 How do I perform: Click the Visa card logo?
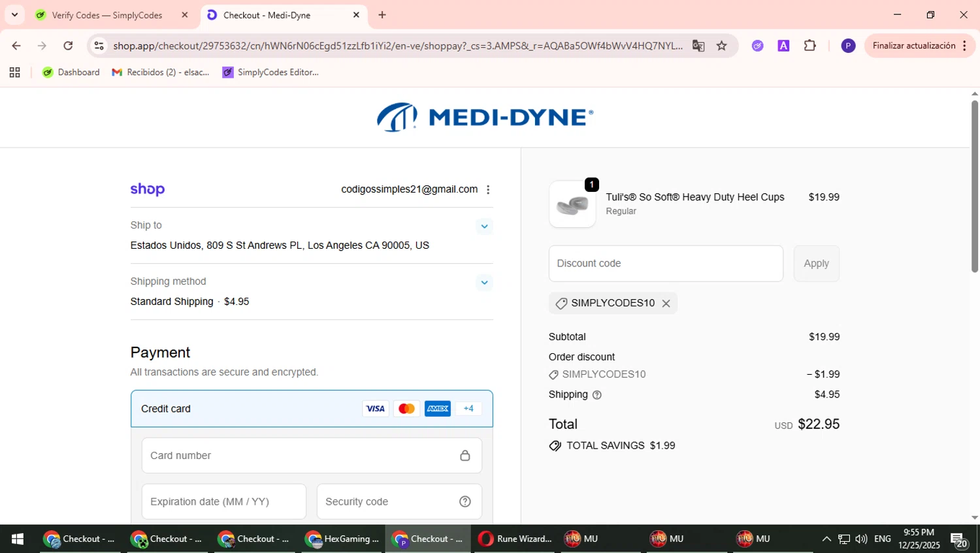click(x=375, y=409)
